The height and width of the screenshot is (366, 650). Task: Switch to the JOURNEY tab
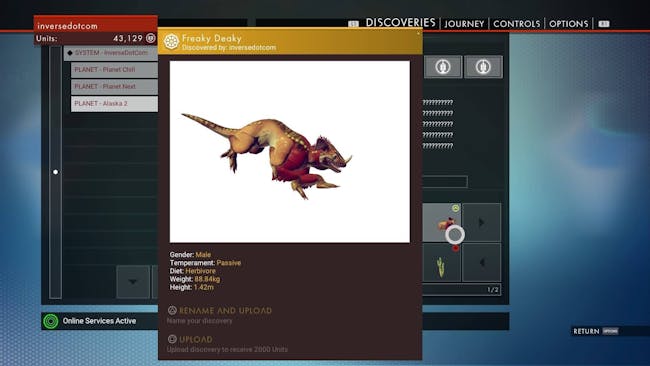pyautogui.click(x=464, y=24)
